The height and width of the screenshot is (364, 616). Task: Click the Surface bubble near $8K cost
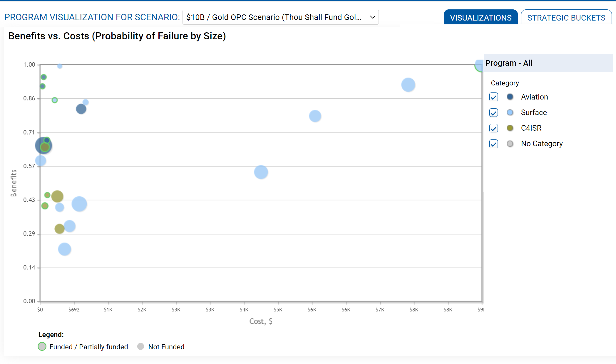[408, 85]
